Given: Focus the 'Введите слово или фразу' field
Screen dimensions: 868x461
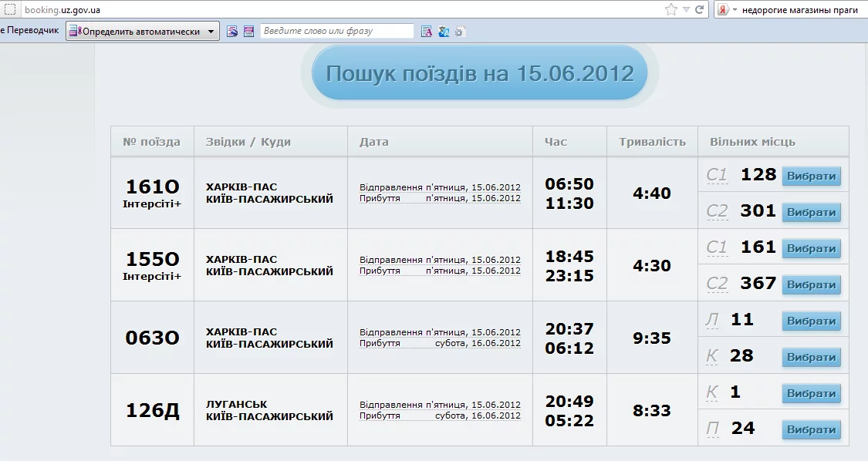Looking at the screenshot, I should (x=336, y=31).
